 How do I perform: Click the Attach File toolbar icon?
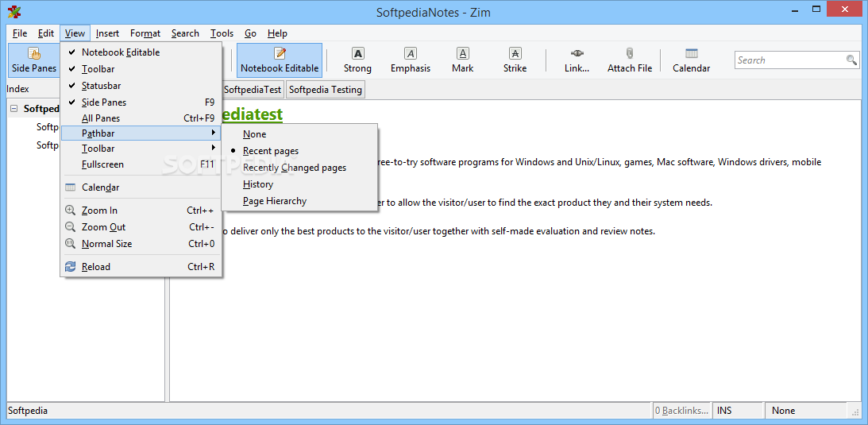point(630,60)
